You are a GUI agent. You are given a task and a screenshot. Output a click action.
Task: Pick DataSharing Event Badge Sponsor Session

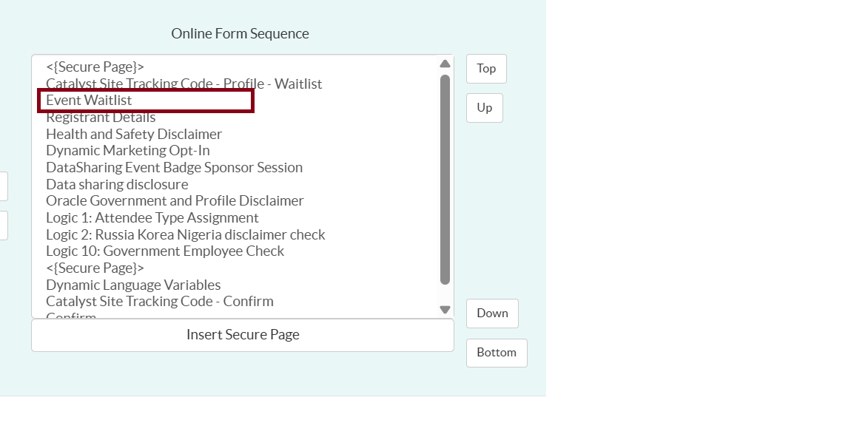[x=174, y=168]
